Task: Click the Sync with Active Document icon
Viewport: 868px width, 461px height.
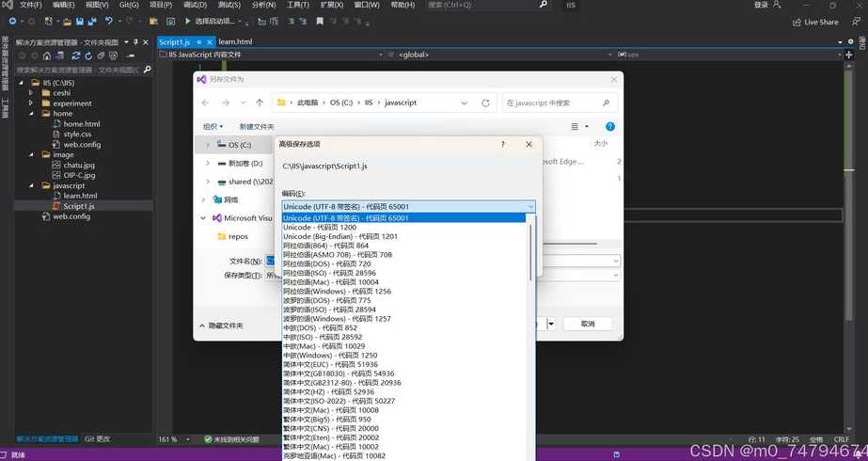Action: (x=76, y=56)
